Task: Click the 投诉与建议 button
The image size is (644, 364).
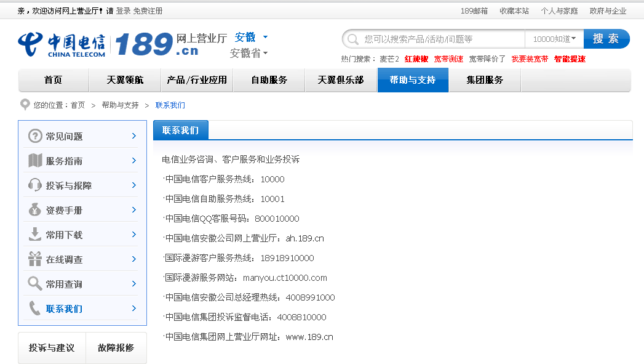Action: point(52,348)
